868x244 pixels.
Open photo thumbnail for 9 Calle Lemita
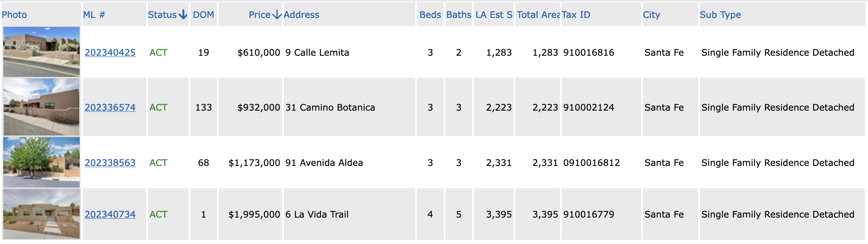point(41,52)
